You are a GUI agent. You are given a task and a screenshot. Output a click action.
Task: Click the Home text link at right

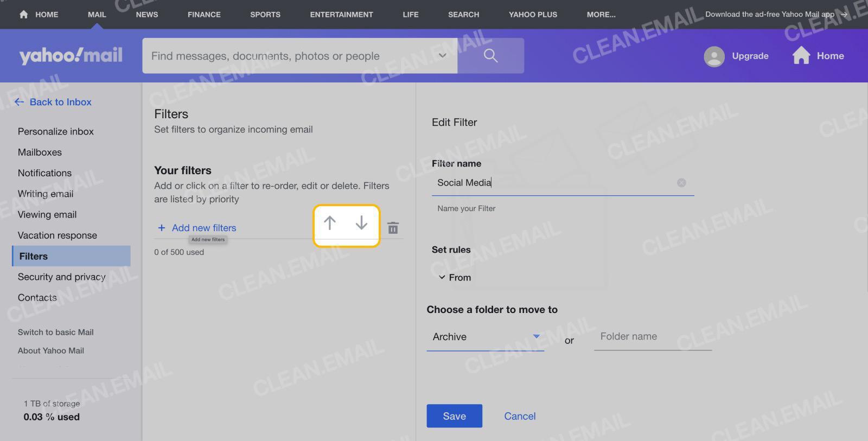click(x=831, y=56)
